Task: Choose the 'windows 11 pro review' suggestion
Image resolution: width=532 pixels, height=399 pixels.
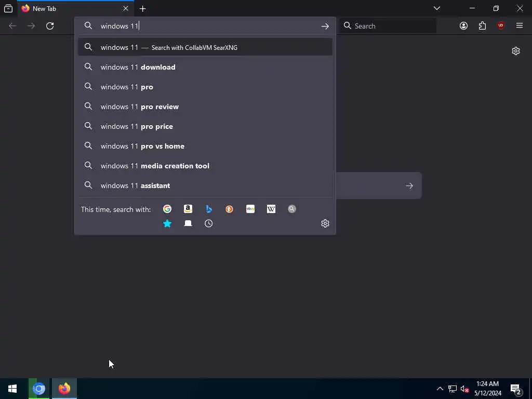Action: (205, 107)
